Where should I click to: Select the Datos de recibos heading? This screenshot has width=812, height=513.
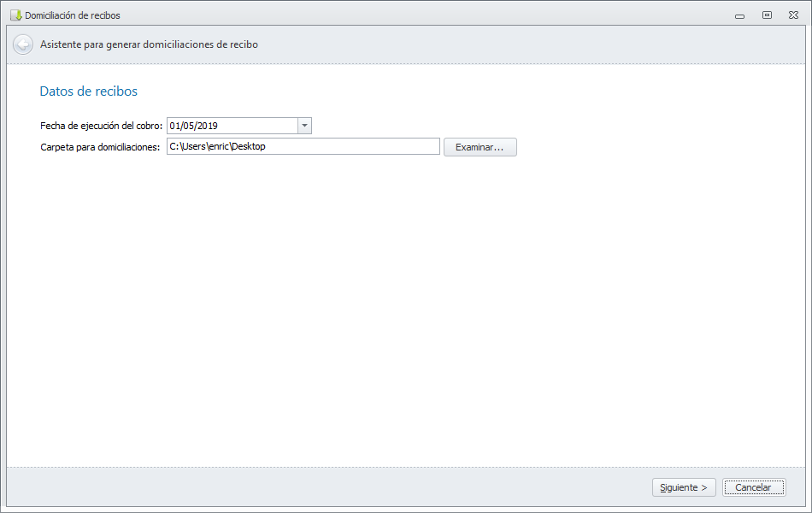(89, 91)
